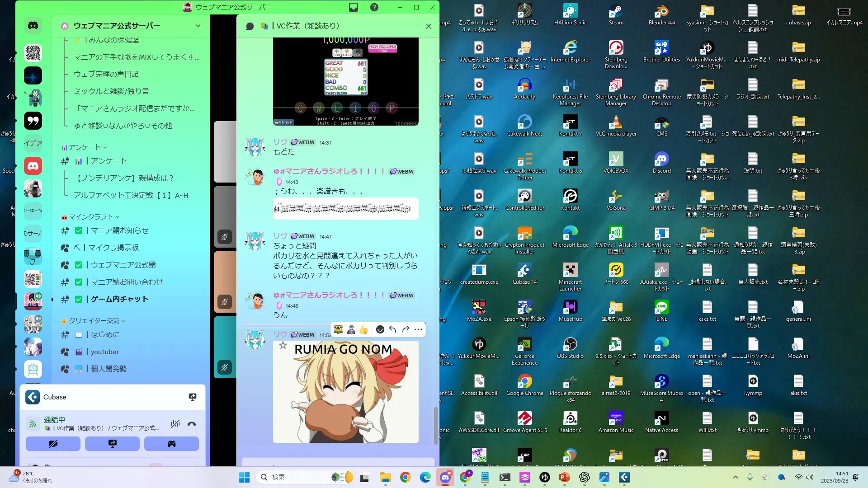Viewport: 868px width, 488px height.
Task: Forward the RUMIA GO NOM message
Action: point(406,329)
